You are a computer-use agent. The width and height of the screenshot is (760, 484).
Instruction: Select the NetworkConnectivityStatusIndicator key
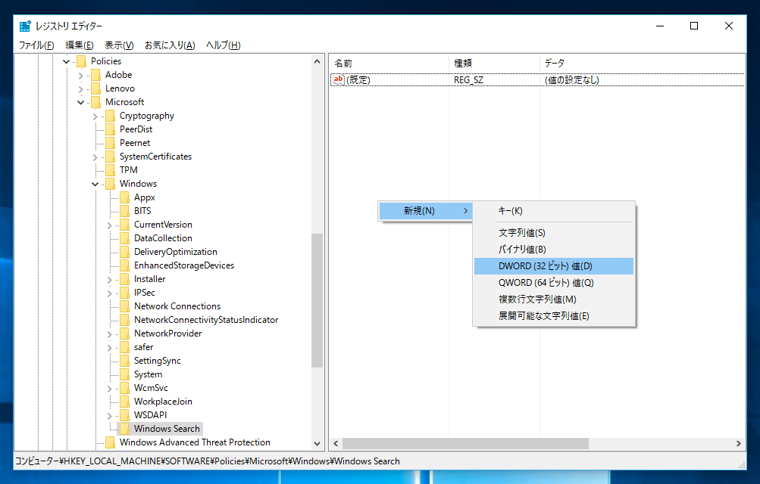[206, 320]
